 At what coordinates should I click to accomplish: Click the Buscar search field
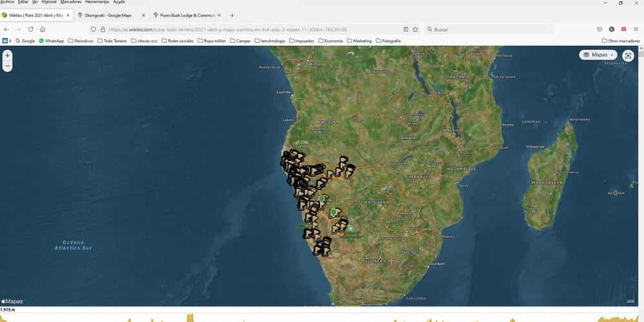(489, 30)
